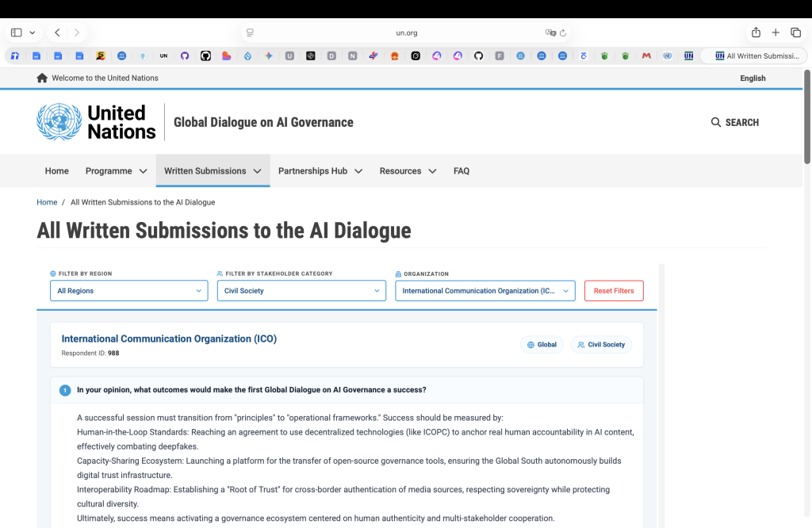
Task: Toggle the Safari sidebar icon
Action: click(17, 33)
